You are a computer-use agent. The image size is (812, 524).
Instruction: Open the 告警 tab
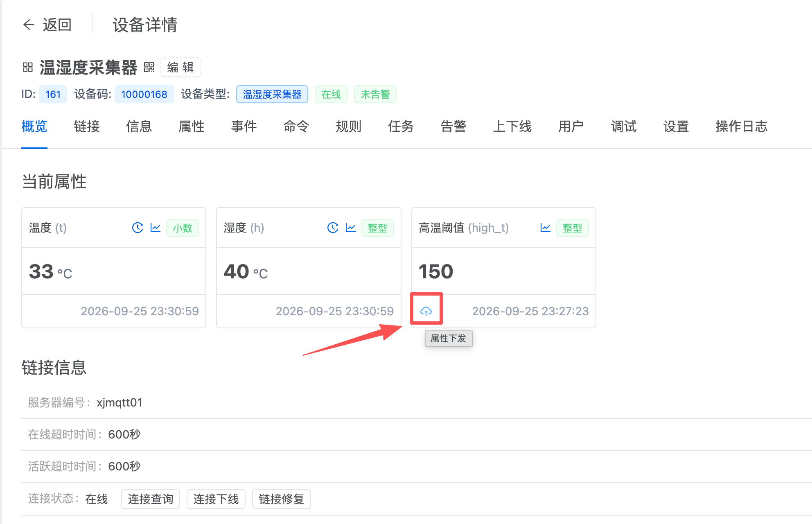[453, 126]
